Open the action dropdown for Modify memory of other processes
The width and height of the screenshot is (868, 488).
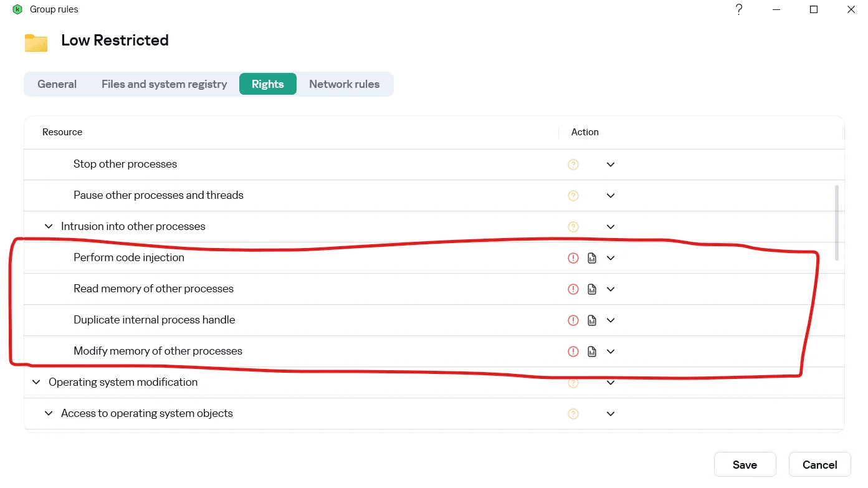611,352
